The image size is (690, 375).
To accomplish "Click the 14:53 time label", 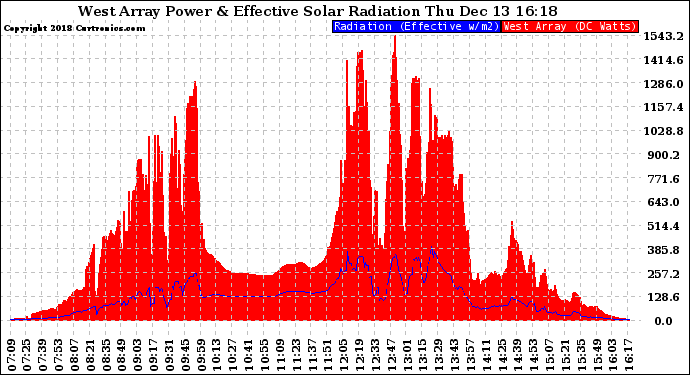I will pyautogui.click(x=532, y=355).
